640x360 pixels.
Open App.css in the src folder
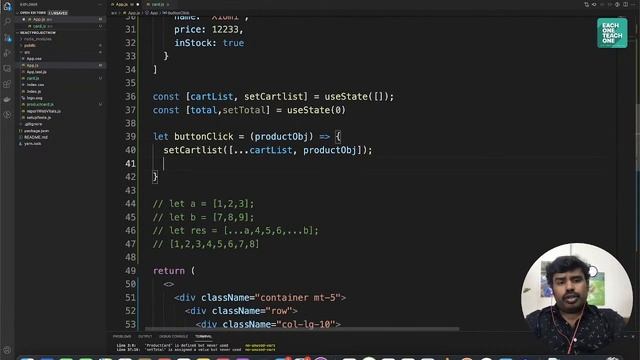pyautogui.click(x=34, y=59)
